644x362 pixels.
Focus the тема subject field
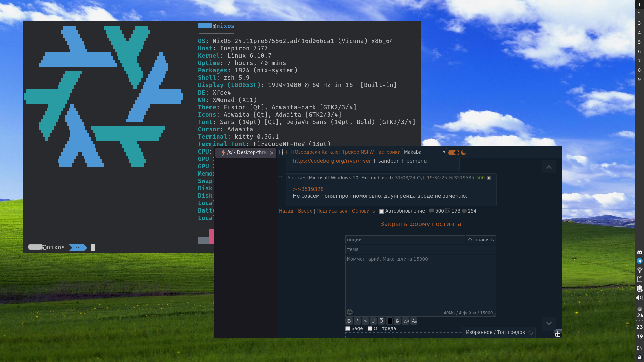click(421, 249)
